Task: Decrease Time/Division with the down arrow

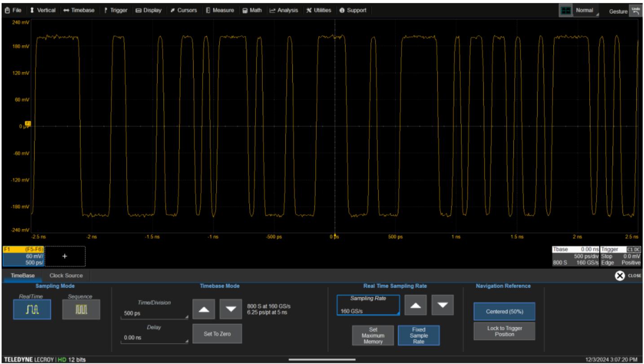Action: coord(231,309)
